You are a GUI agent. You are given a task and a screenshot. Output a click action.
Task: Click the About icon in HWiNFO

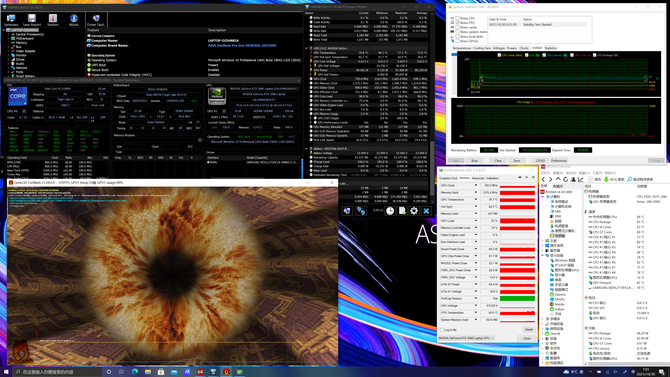[73, 20]
